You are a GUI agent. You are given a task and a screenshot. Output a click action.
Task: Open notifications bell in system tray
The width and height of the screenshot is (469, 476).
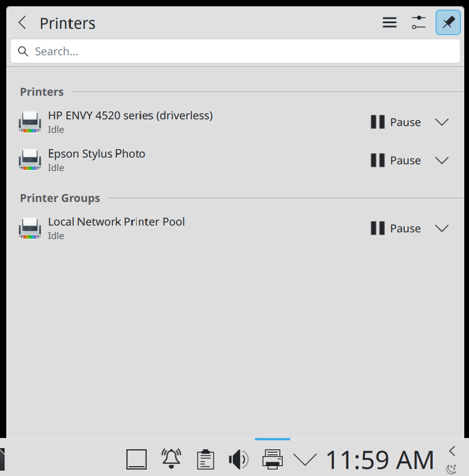171,459
